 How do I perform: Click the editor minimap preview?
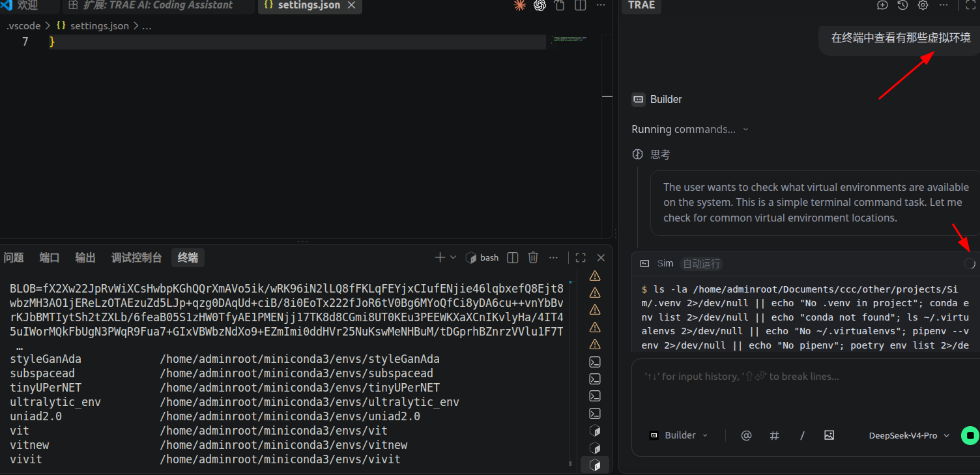coord(569,40)
